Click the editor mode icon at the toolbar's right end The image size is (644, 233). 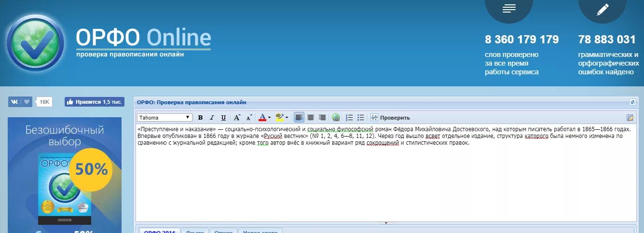tap(630, 117)
